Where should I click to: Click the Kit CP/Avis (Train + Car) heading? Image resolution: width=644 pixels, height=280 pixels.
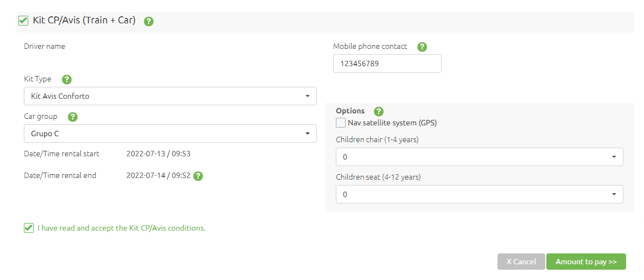point(84,20)
